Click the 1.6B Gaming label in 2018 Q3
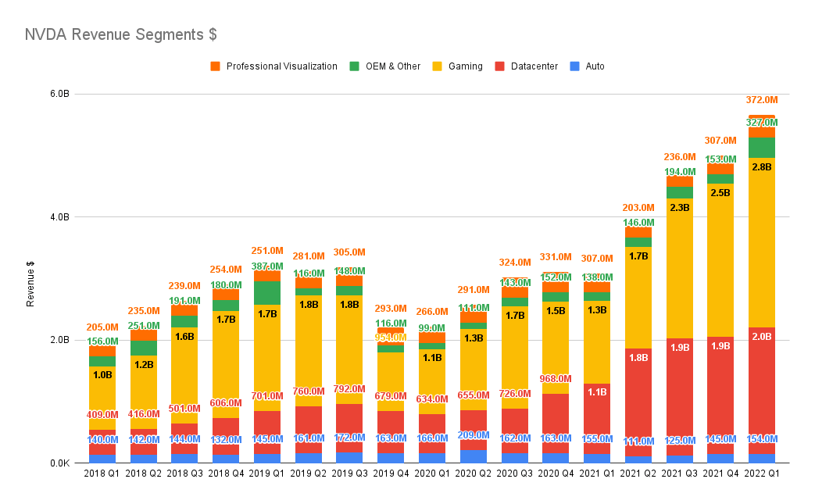The width and height of the screenshot is (815, 504). tap(184, 337)
